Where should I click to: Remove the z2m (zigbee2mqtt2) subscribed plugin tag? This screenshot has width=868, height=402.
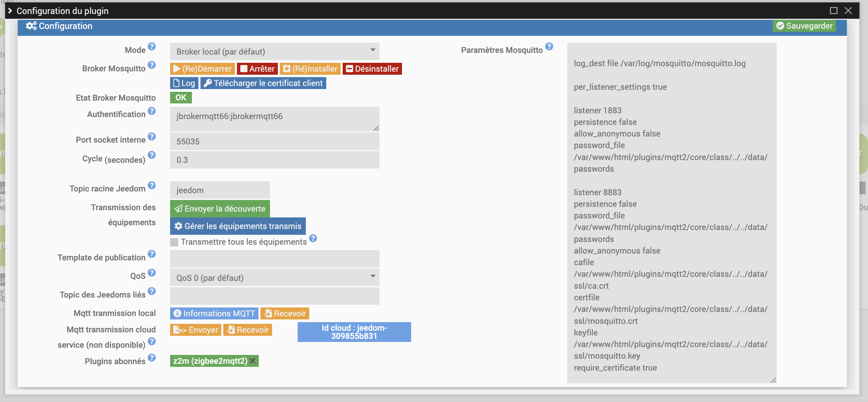point(253,361)
